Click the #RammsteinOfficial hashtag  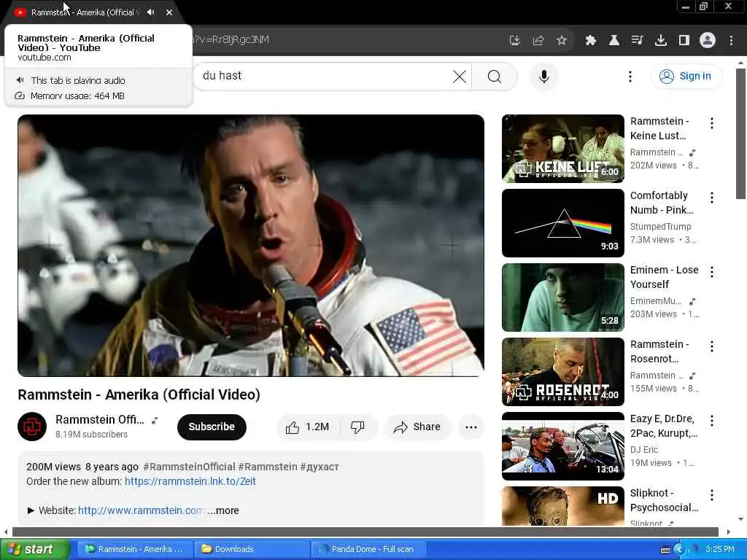coord(189,467)
